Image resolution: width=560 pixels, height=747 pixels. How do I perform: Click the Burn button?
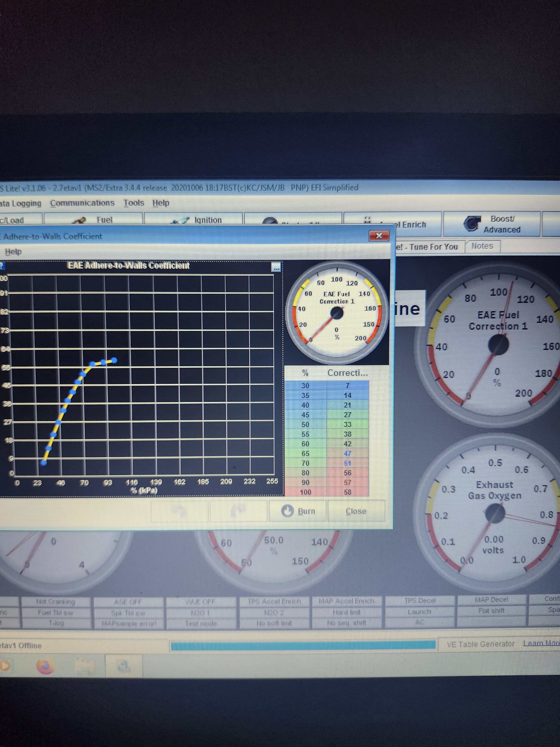coord(297,511)
